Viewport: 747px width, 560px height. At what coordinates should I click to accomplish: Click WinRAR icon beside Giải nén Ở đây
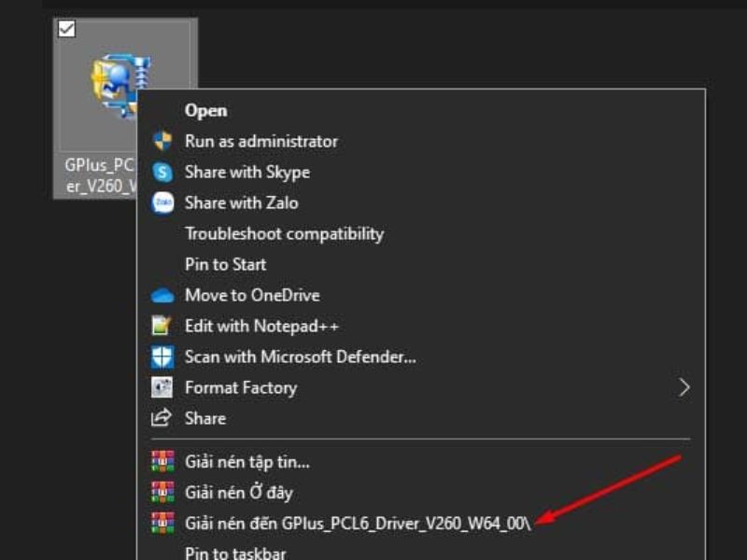tap(162, 493)
